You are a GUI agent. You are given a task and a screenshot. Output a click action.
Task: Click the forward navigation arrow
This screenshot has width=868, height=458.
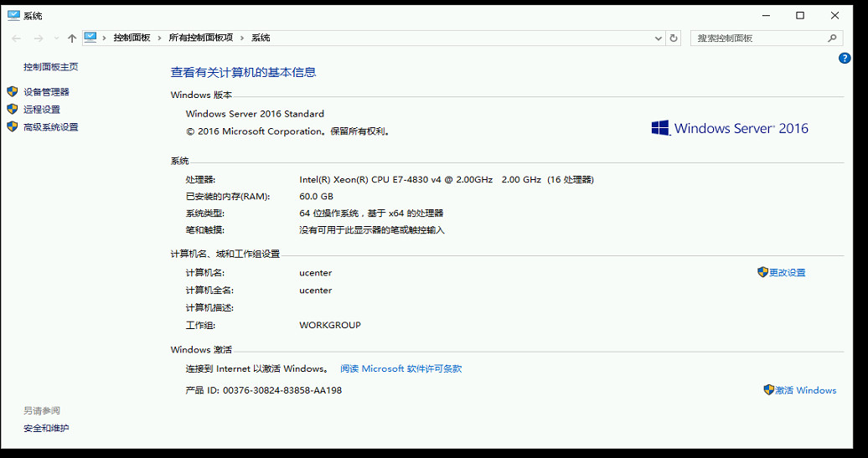[x=39, y=39]
